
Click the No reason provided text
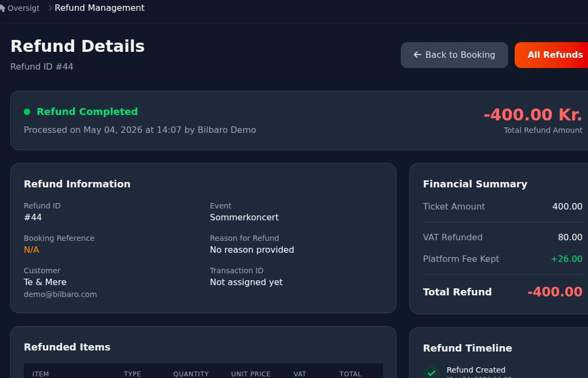[252, 249]
